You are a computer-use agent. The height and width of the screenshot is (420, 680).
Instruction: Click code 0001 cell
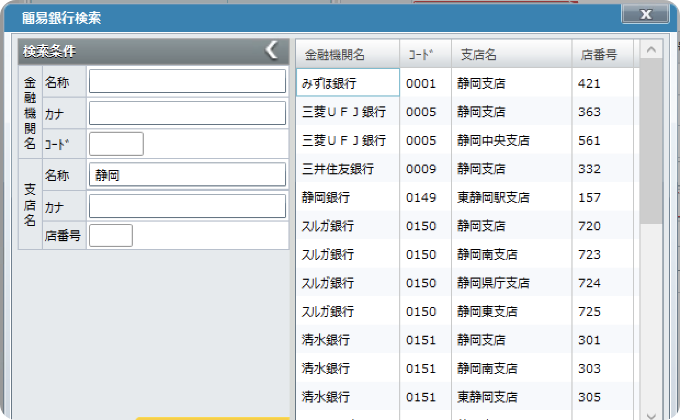pyautogui.click(x=425, y=83)
